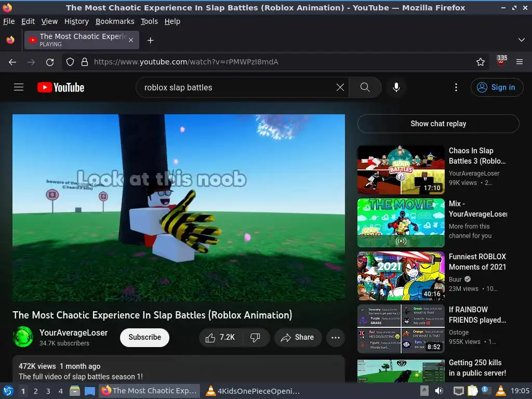The image size is (532, 399).
Task: Open the File menu
Action: point(9,21)
